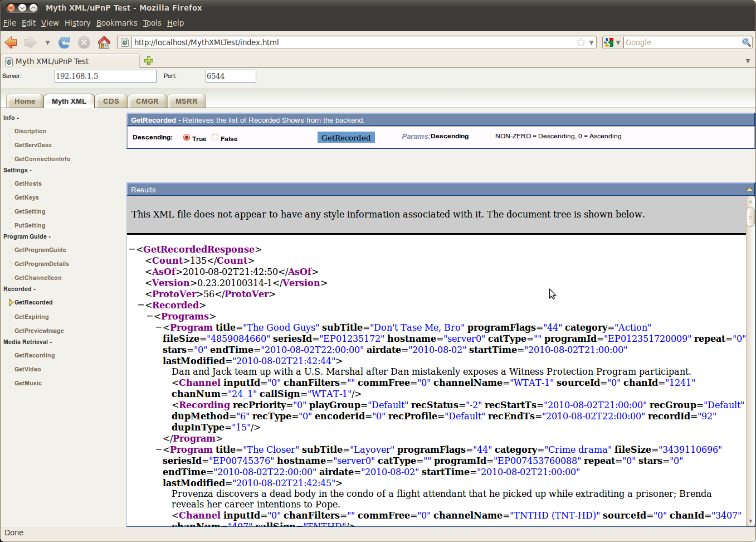The image size is (756, 542).
Task: Open the list all tabs dropdown
Action: [x=748, y=61]
